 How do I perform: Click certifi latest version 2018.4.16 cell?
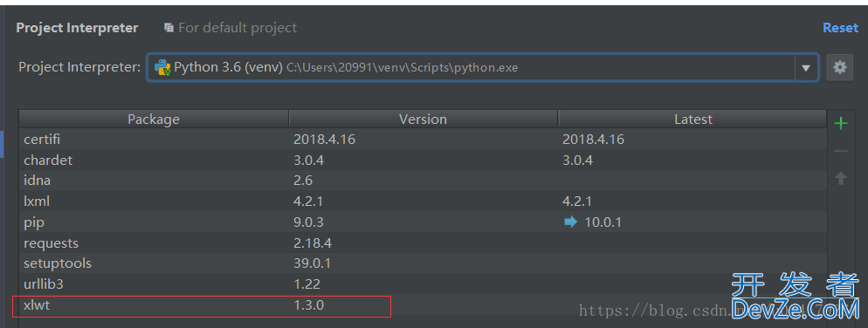593,140
